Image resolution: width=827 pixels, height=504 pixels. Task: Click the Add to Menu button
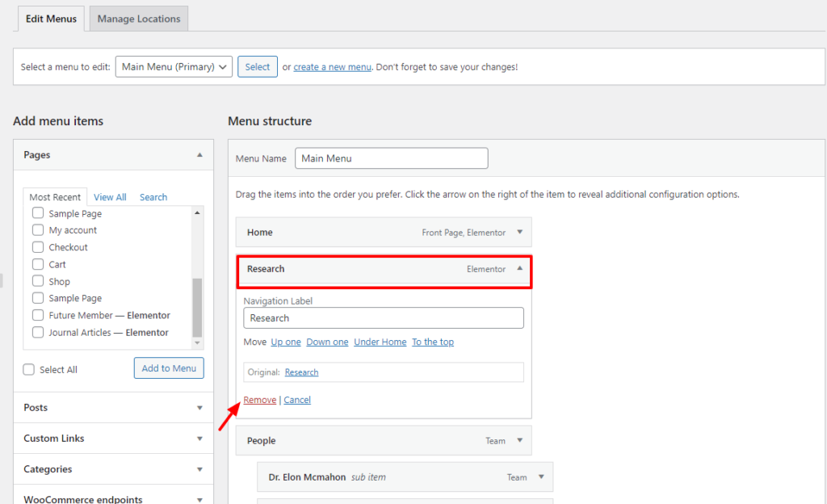(x=169, y=368)
